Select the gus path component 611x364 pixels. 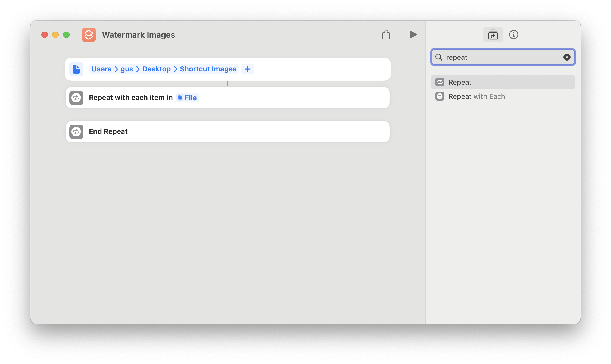[127, 69]
